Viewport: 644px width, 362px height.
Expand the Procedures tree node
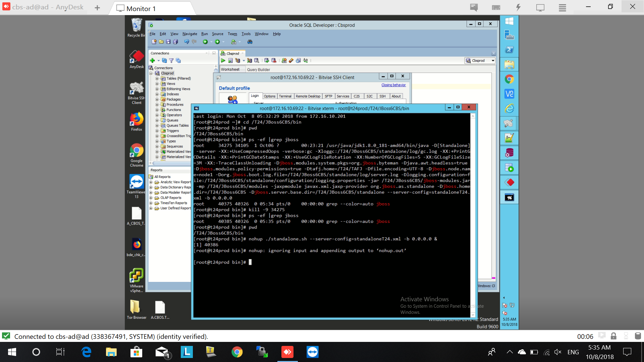click(x=157, y=105)
